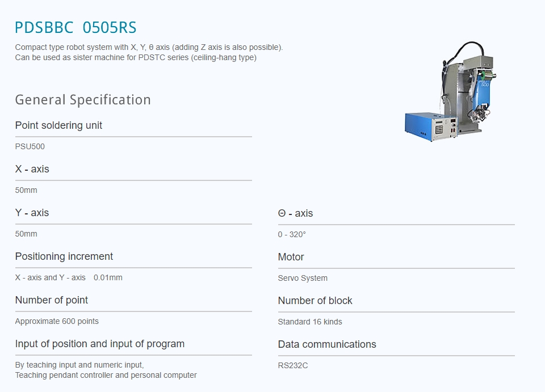Click the 0.01mm increment value text
Viewport: 545px width, 392px height.
[x=108, y=277]
